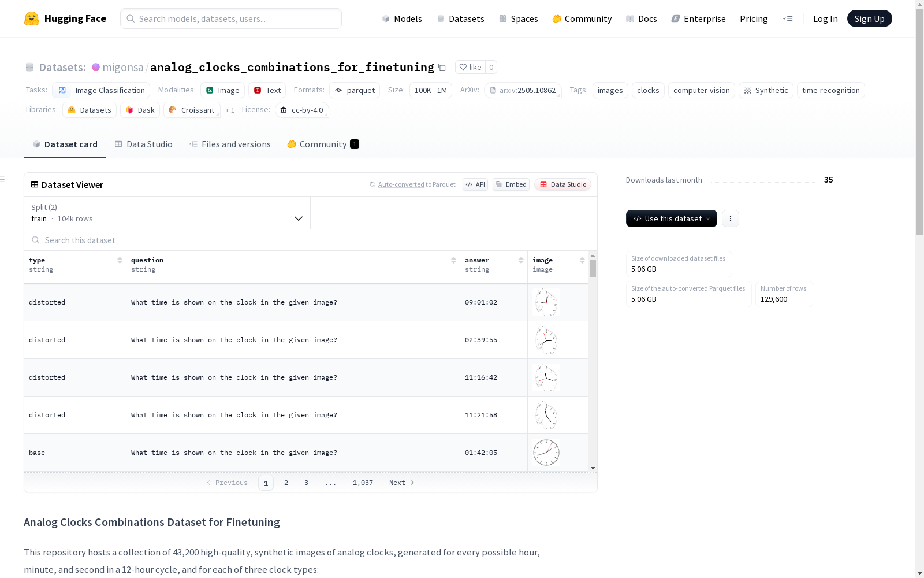Open Spaces in the top navigation
The image size is (924, 578).
tap(519, 18)
